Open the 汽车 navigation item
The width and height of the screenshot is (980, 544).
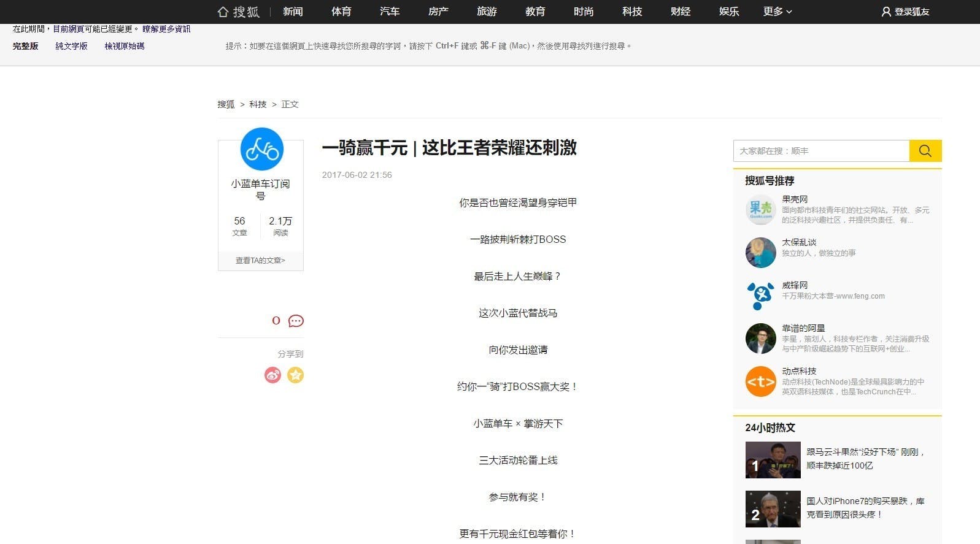390,12
